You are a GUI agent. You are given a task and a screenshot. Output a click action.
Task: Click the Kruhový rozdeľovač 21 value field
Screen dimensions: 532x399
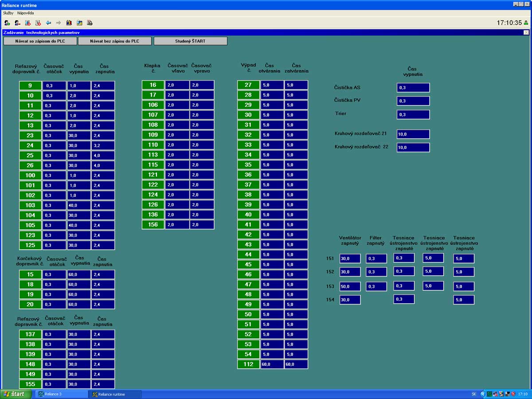pyautogui.click(x=413, y=134)
